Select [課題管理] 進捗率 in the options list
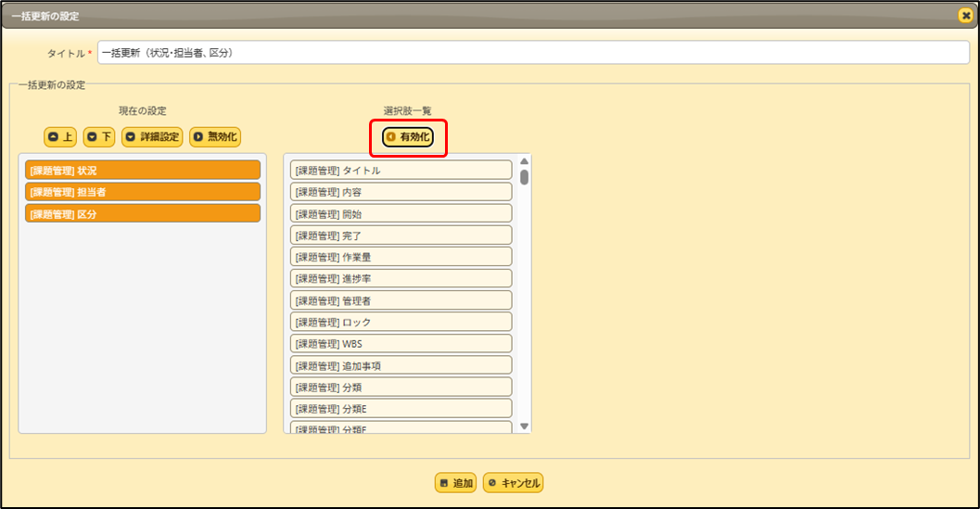This screenshot has width=980, height=509. 401,279
